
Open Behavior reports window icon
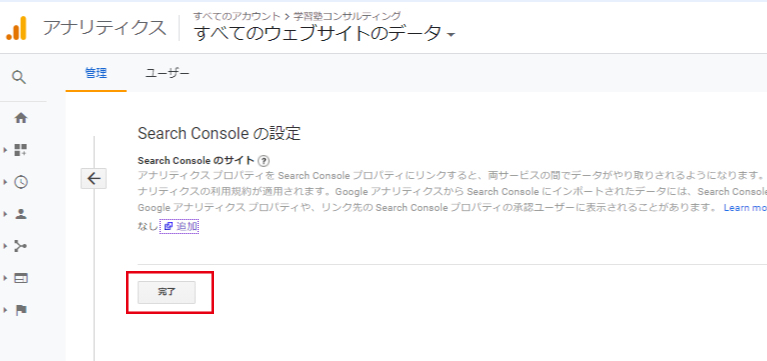tap(21, 278)
